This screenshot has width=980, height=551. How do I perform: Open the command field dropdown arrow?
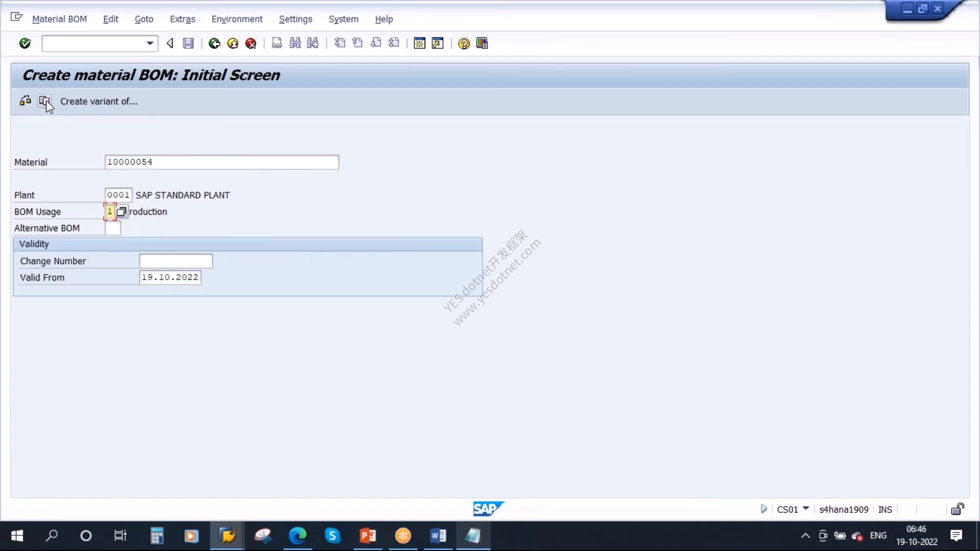pos(150,43)
